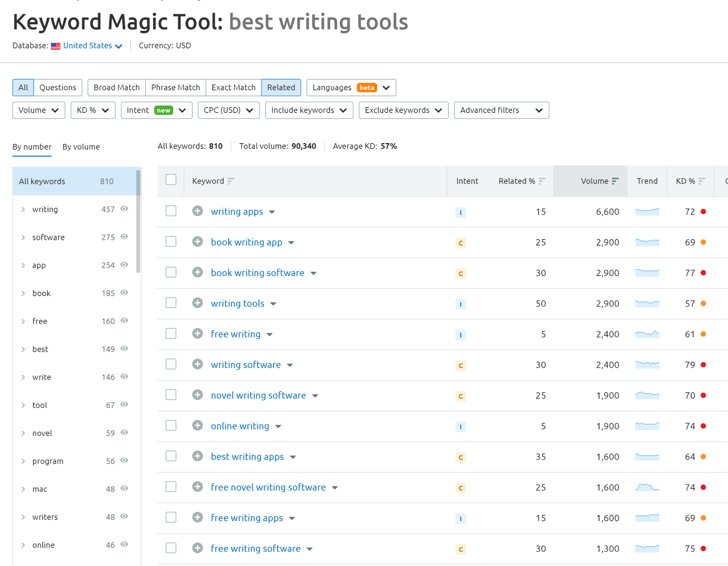The image size is (728, 566).
Task: Hide the 'book' keyword group
Action: [124, 292]
